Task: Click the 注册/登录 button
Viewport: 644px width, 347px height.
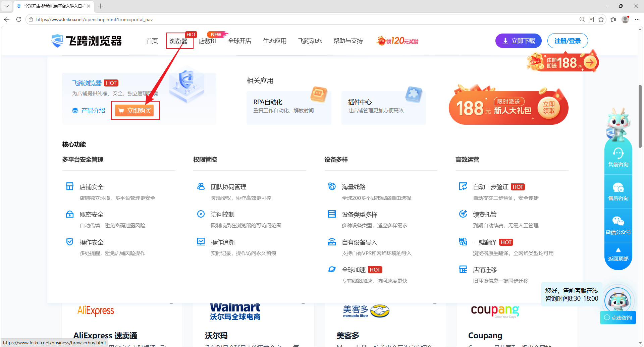Action: pos(568,41)
